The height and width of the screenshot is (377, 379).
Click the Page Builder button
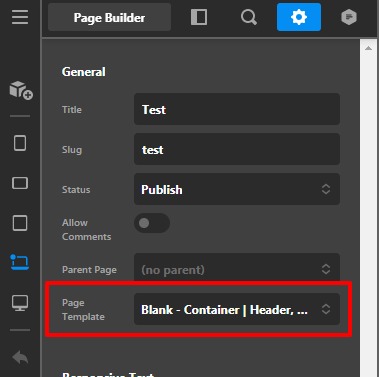tap(109, 17)
